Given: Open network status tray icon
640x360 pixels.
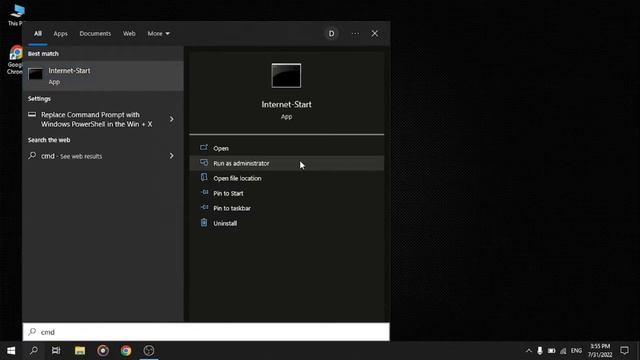Looking at the screenshot, I should pyautogui.click(x=563, y=351).
